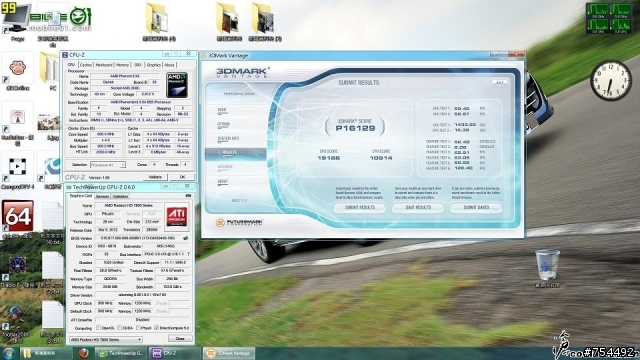The image size is (640, 360).
Task: Click the GPU score 19186 value
Action: (x=329, y=158)
